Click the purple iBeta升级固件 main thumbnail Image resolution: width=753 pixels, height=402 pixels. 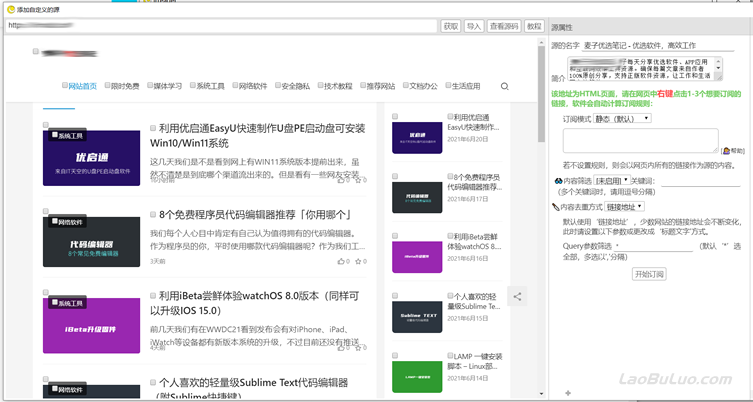(91, 325)
